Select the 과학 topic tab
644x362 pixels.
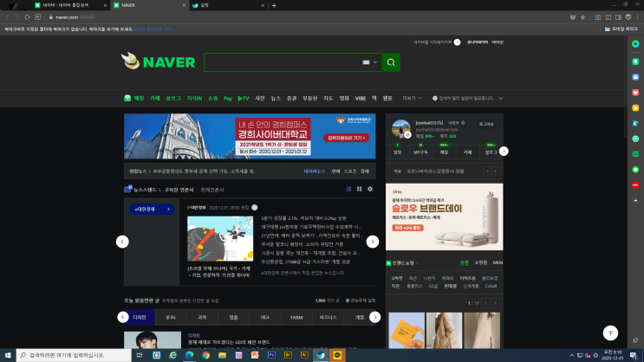tap(202, 317)
